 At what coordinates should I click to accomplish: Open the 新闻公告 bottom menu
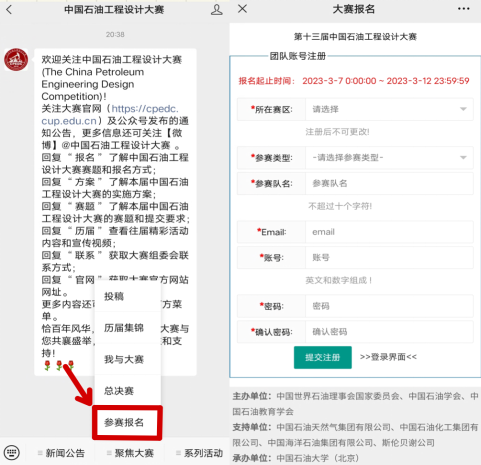(x=61, y=453)
